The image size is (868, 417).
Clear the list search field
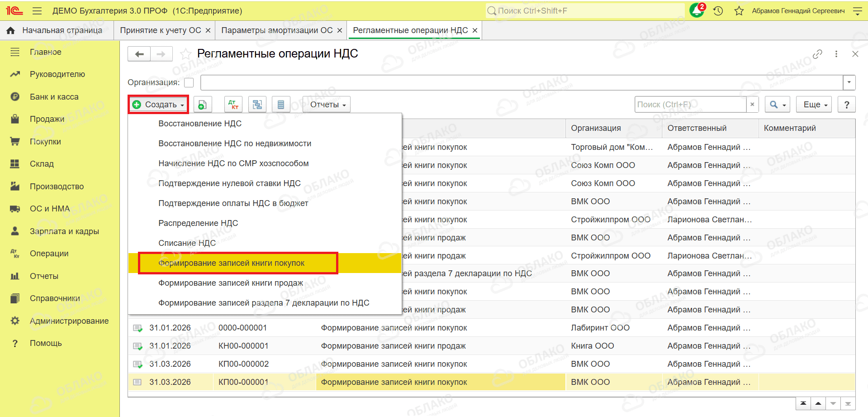pyautogui.click(x=752, y=105)
